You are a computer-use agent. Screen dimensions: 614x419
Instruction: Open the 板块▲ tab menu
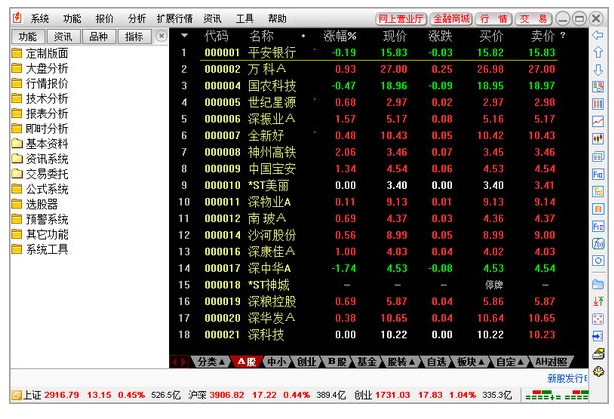pos(471,362)
